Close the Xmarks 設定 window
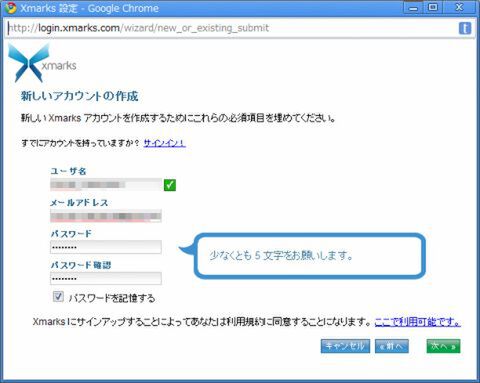The height and width of the screenshot is (383, 480). click(x=459, y=7)
